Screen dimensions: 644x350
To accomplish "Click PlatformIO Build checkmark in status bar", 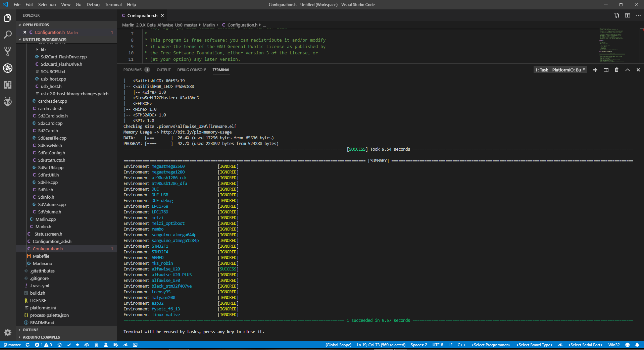I will tap(69, 345).
